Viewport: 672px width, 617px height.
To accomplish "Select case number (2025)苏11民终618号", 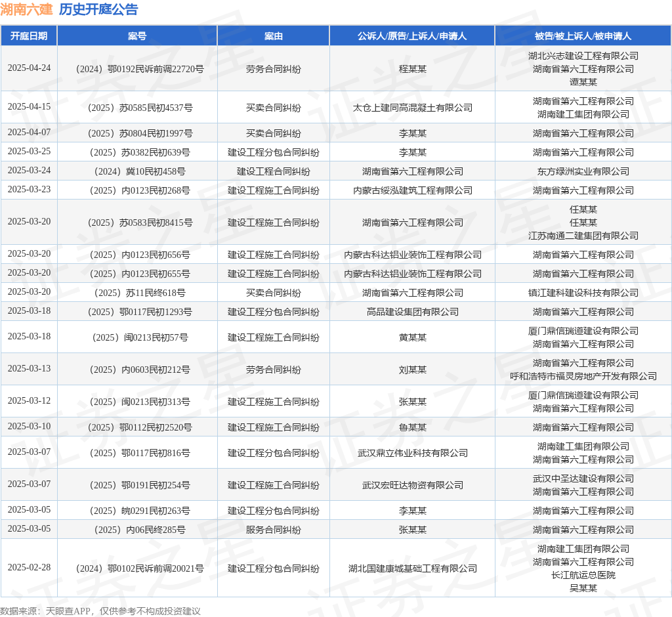I will (x=140, y=293).
